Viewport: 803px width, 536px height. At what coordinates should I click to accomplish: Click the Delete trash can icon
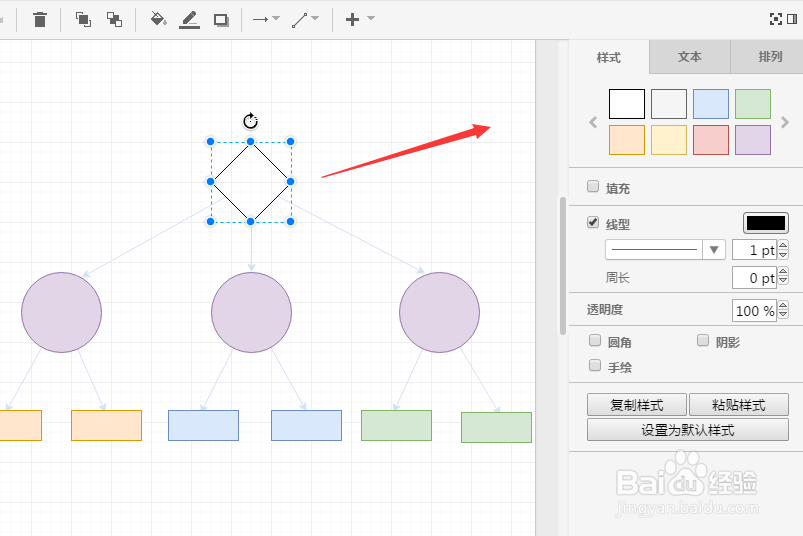tap(39, 19)
